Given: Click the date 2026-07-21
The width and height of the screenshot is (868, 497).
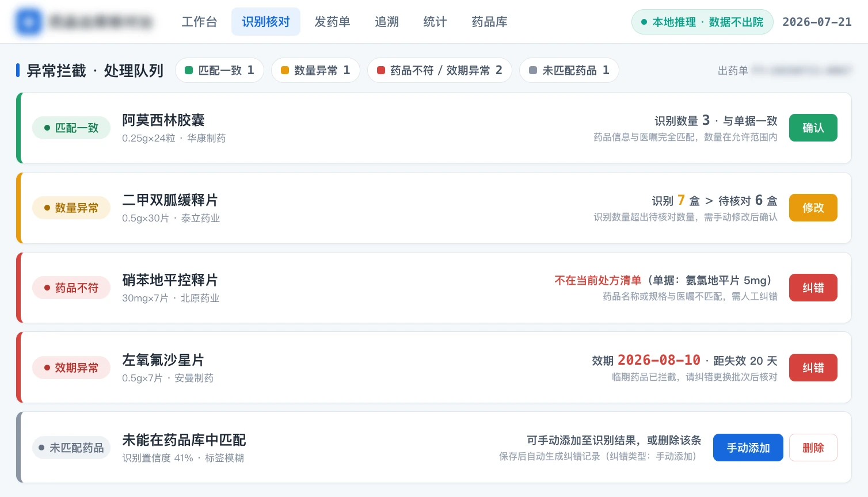Looking at the screenshot, I should point(817,22).
